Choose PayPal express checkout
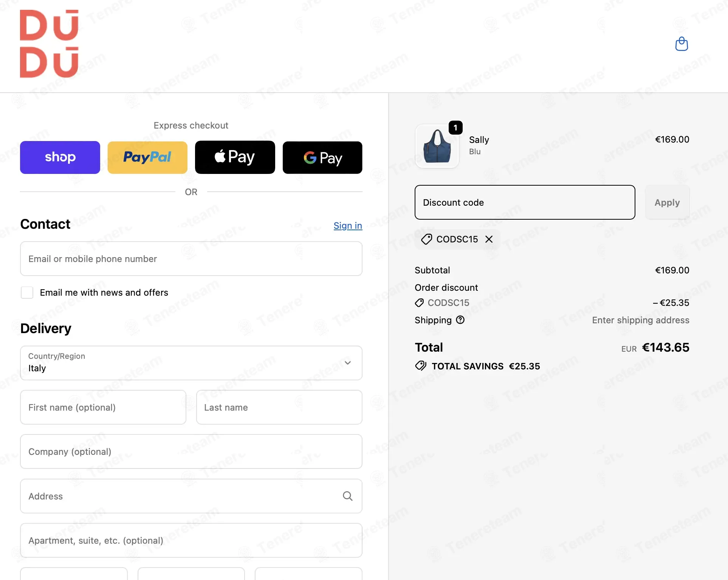The width and height of the screenshot is (728, 580). pyautogui.click(x=147, y=157)
